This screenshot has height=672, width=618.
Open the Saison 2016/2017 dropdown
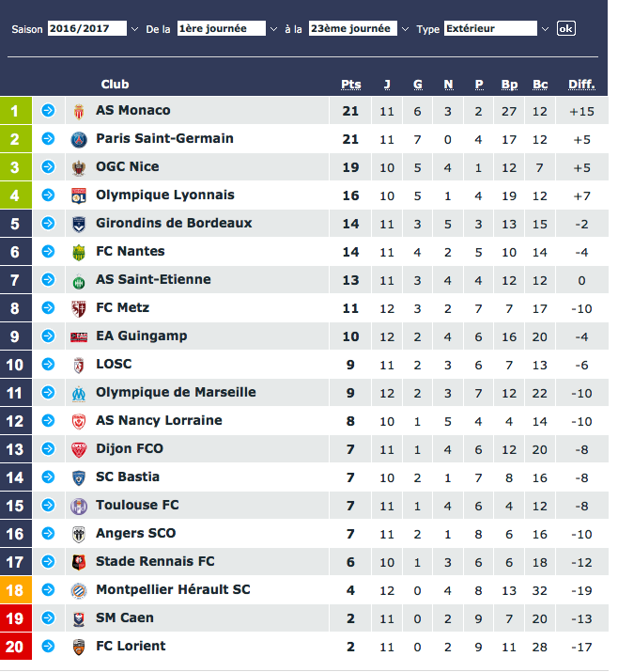(93, 29)
